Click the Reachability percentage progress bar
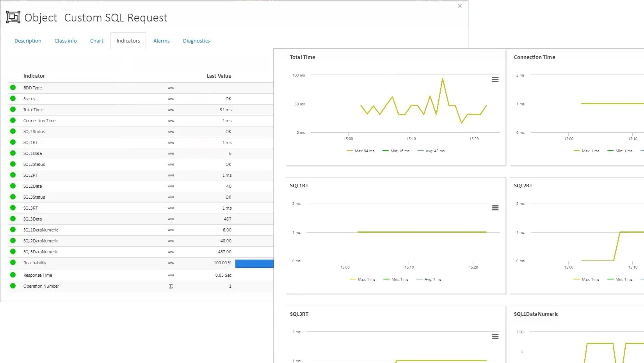 click(254, 263)
